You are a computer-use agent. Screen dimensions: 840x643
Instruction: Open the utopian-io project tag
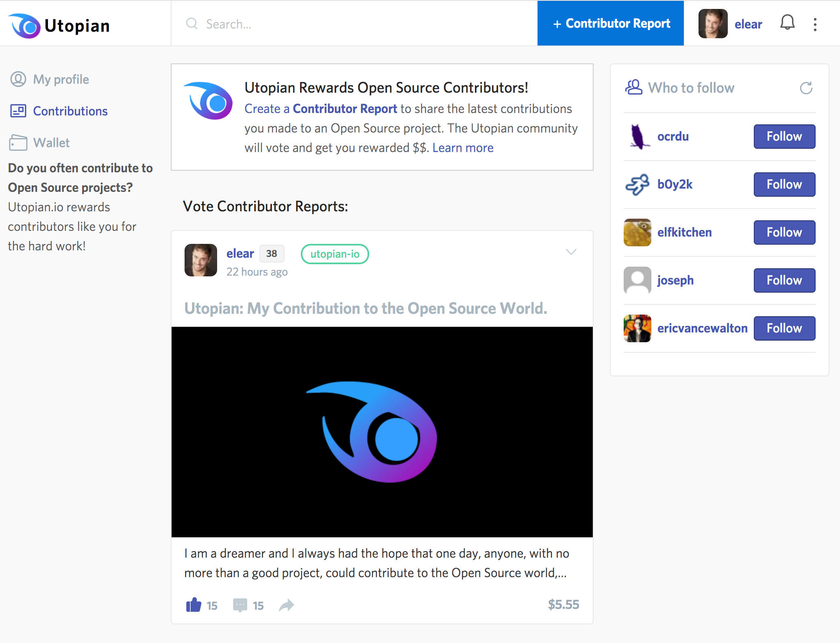tap(335, 254)
